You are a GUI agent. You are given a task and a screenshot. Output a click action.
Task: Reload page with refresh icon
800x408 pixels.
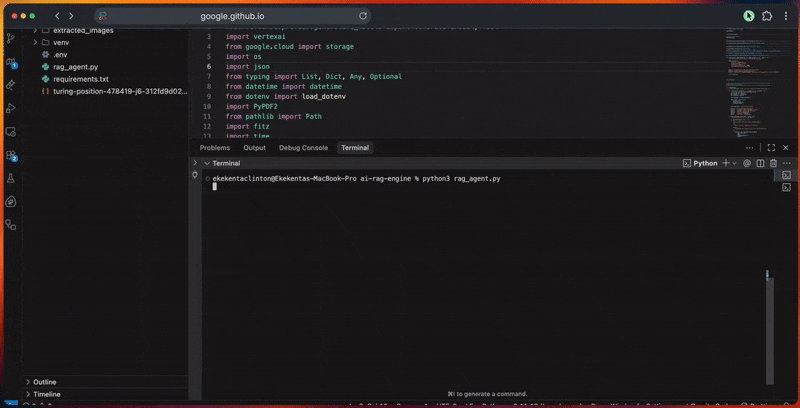(363, 16)
